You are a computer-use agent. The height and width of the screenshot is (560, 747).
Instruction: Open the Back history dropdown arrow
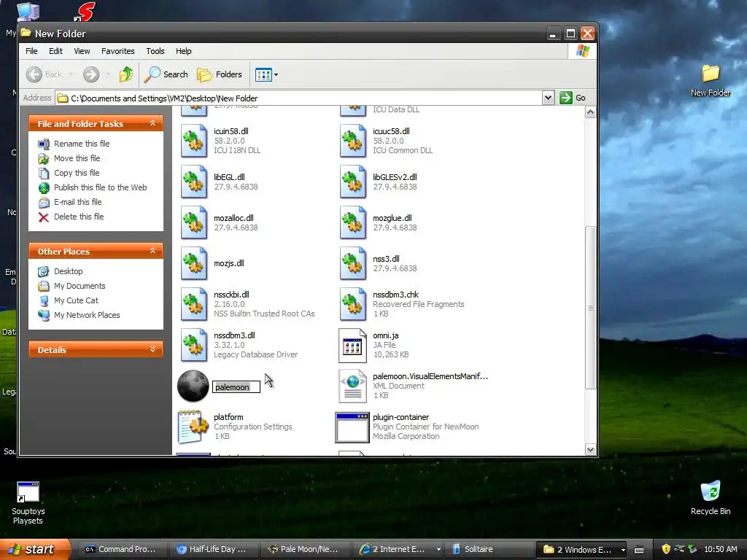click(x=71, y=74)
